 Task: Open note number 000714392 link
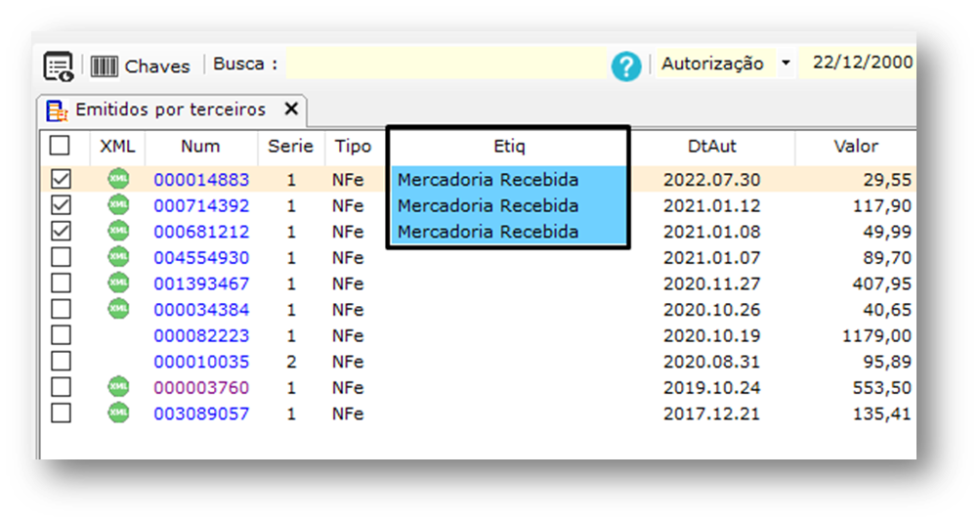201,206
